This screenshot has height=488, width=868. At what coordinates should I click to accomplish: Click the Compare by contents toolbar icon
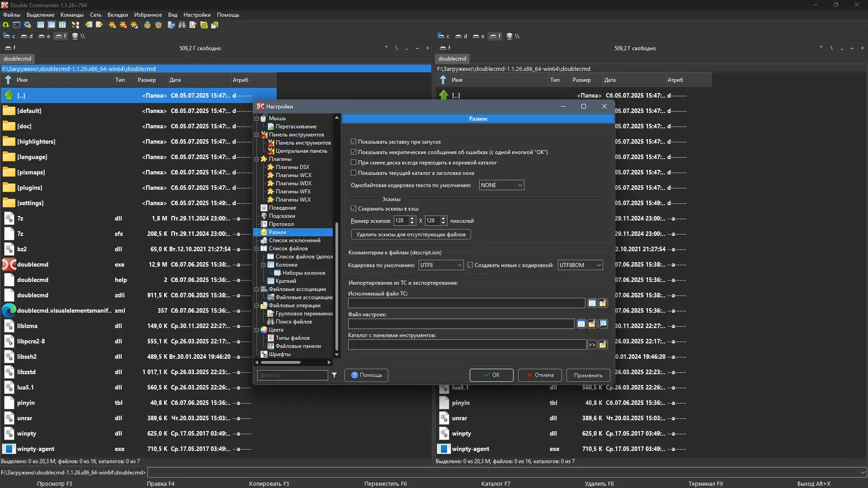[171, 25]
